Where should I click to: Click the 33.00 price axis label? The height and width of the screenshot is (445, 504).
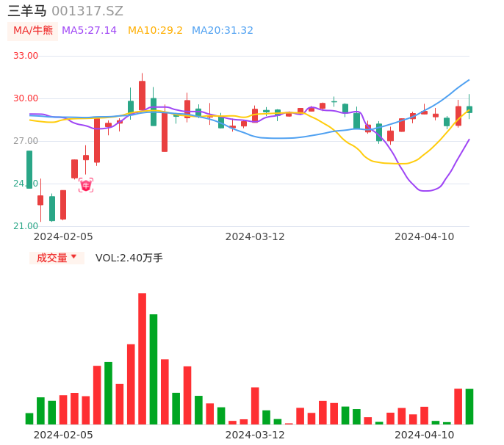[26, 56]
